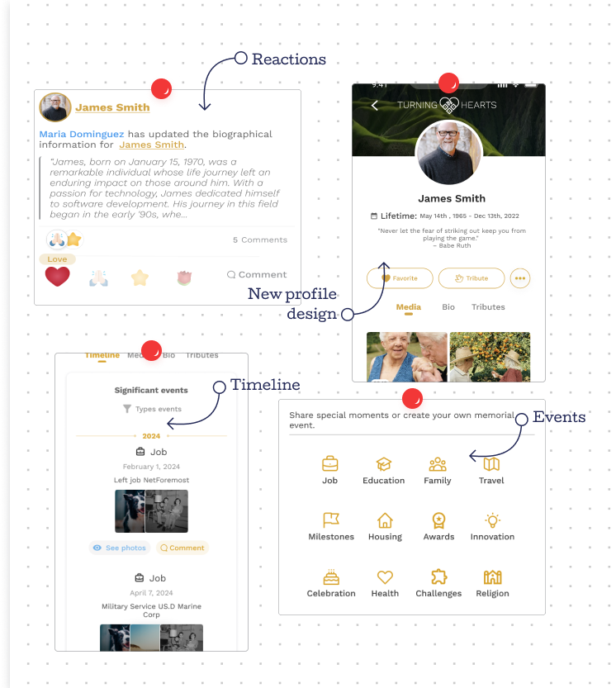The height and width of the screenshot is (688, 616).
Task: Open Maria Dominguez profile link
Action: 82,134
